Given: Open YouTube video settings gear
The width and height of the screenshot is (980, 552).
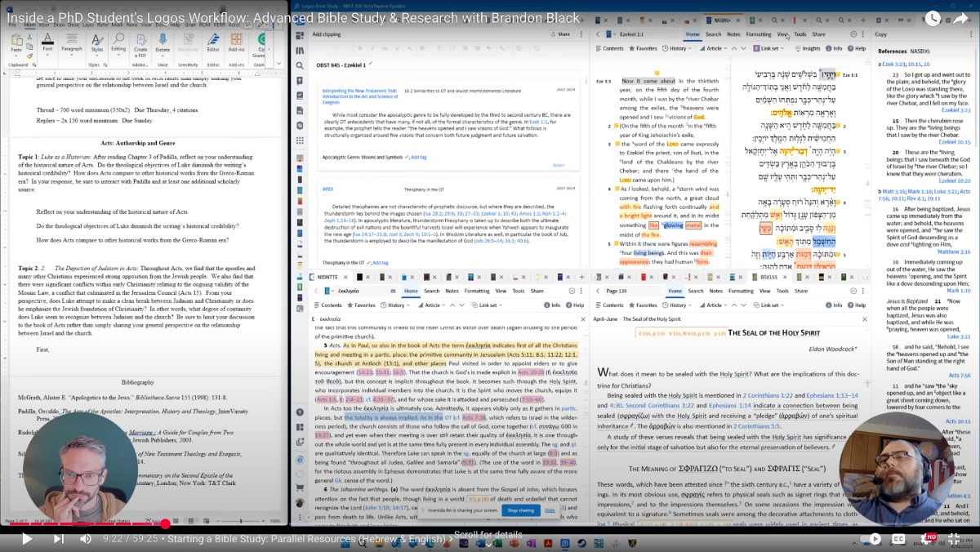Looking at the screenshot, I should click(928, 538).
